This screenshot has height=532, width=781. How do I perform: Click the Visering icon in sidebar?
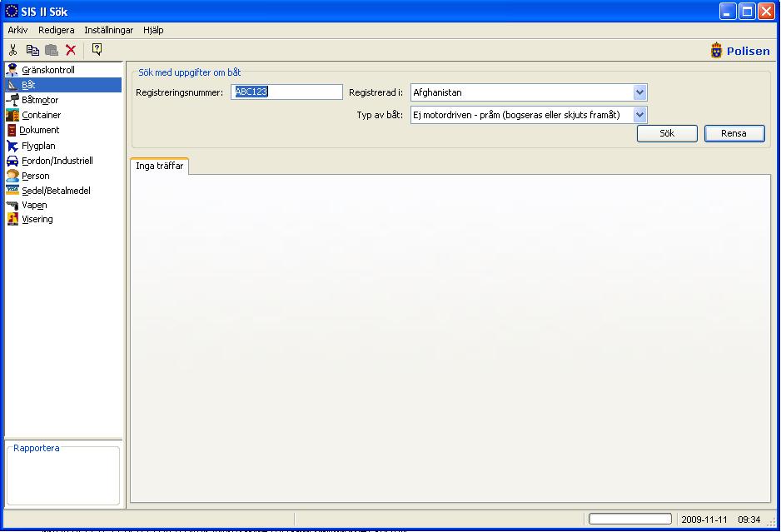tap(12, 219)
